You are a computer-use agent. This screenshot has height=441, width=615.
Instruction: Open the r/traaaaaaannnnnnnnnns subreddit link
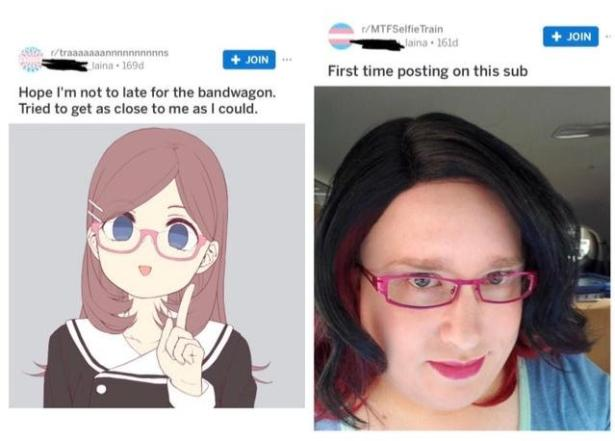[109, 53]
